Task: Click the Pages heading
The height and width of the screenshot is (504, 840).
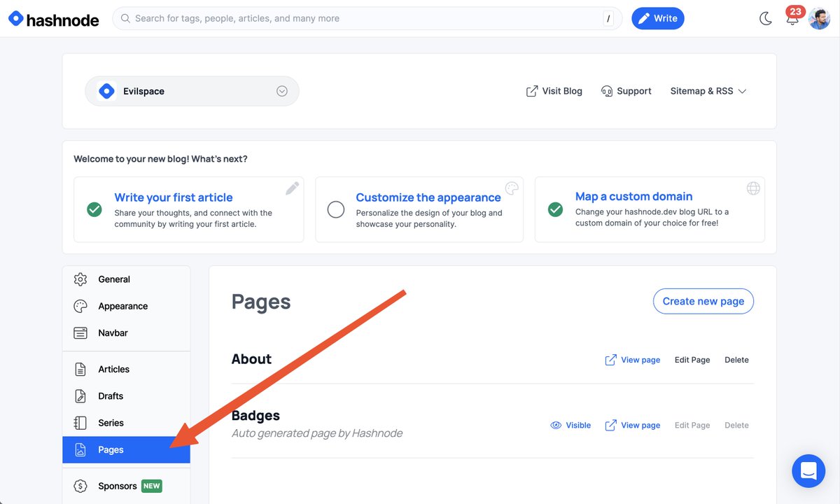Action: (x=261, y=302)
